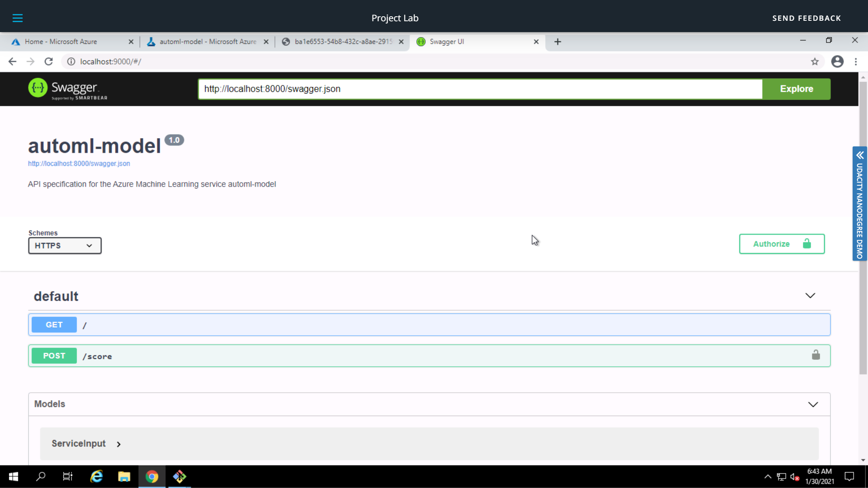Open the http://localhost:8000/swagger.json link

(79, 164)
